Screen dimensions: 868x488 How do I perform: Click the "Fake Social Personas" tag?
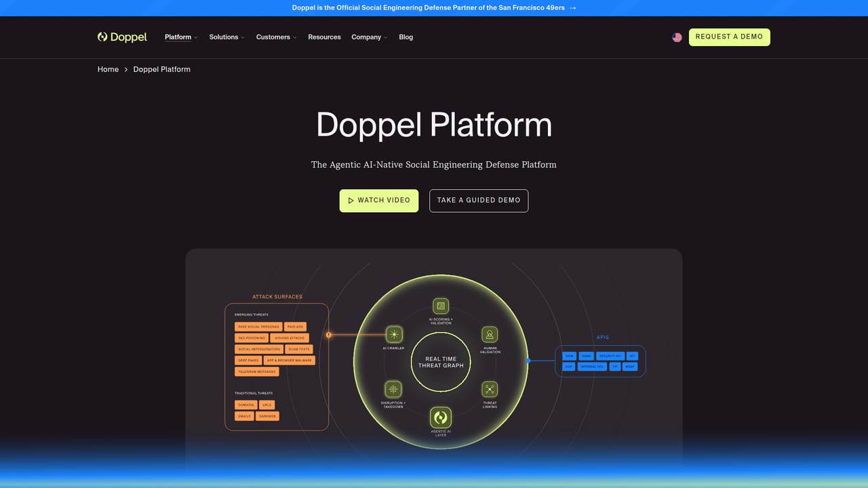(258, 327)
